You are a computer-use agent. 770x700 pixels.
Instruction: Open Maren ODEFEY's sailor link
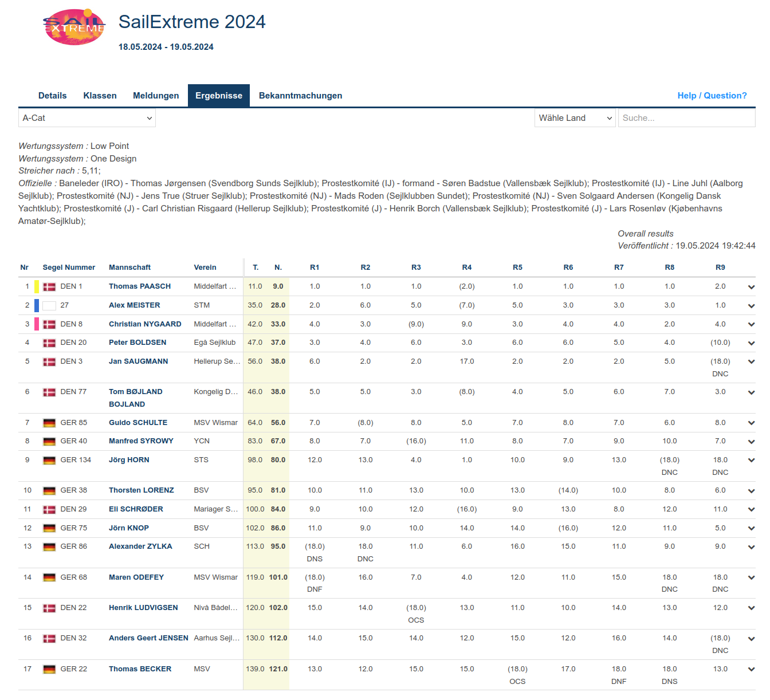pyautogui.click(x=136, y=577)
